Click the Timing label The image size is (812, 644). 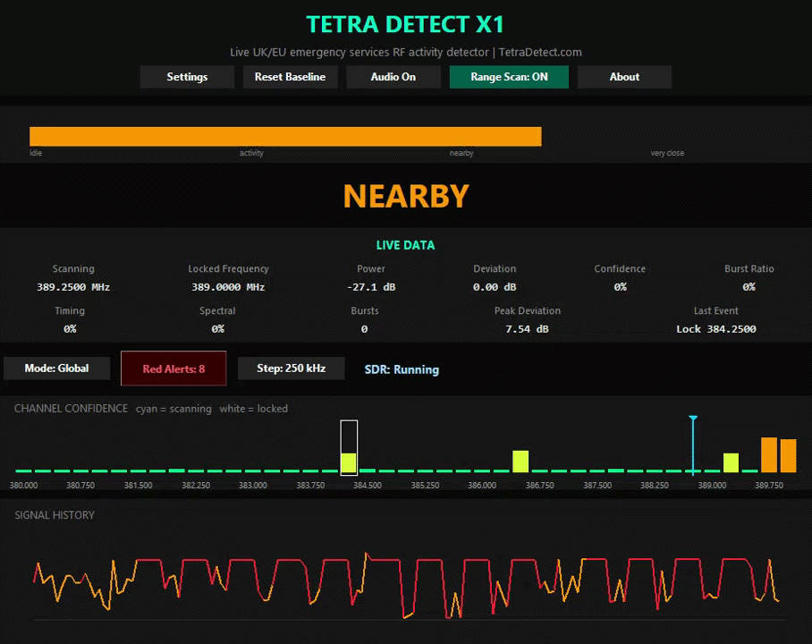[70, 311]
